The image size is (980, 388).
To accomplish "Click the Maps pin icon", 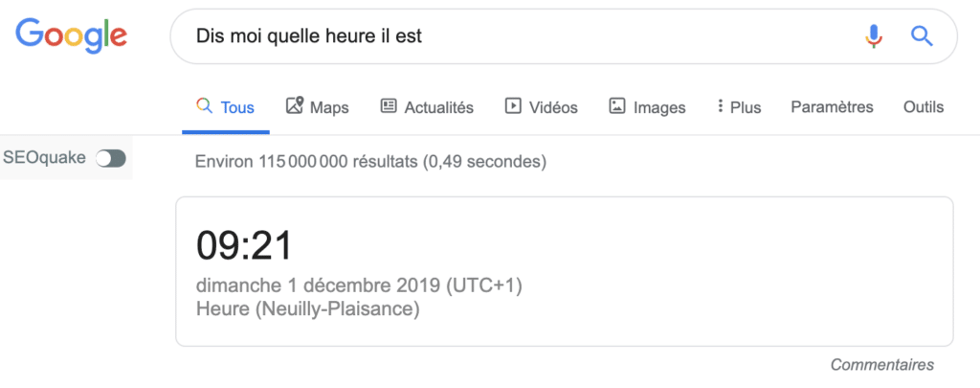I will click(295, 106).
